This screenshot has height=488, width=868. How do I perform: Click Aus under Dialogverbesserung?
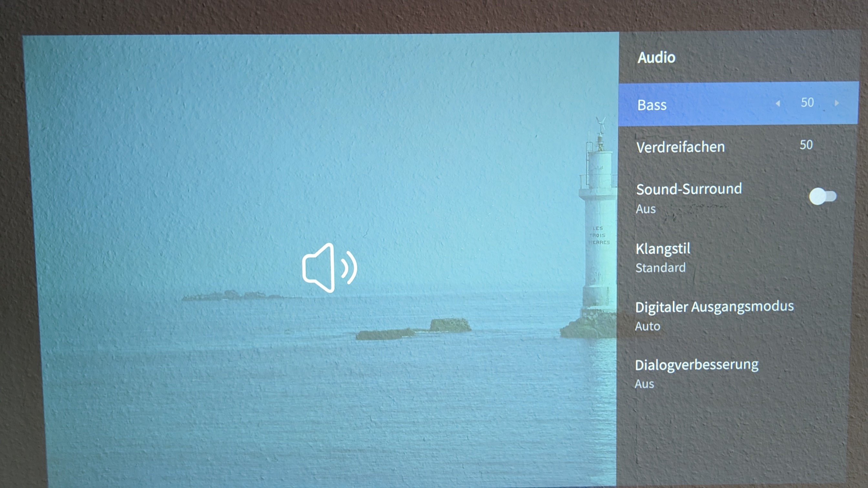[644, 384]
